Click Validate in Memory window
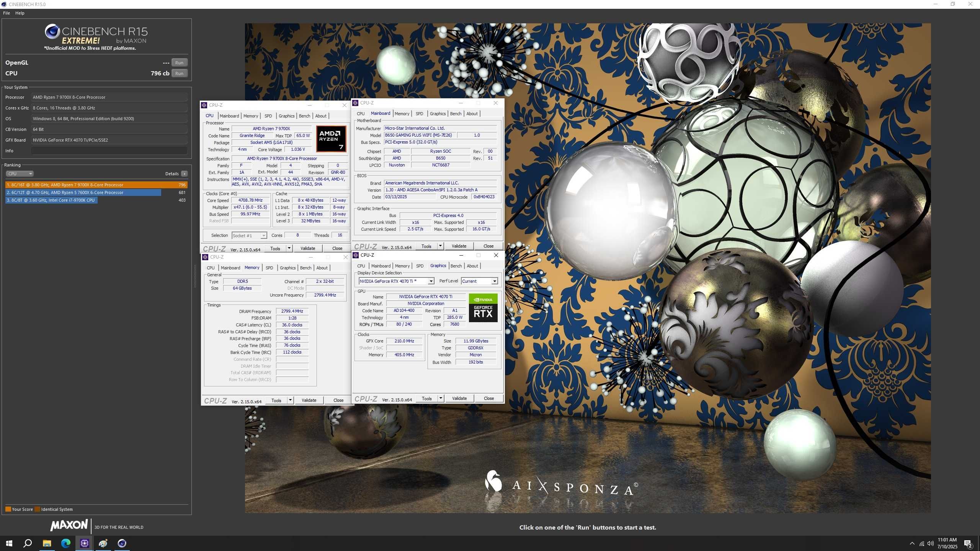The image size is (980, 551). pos(309,400)
